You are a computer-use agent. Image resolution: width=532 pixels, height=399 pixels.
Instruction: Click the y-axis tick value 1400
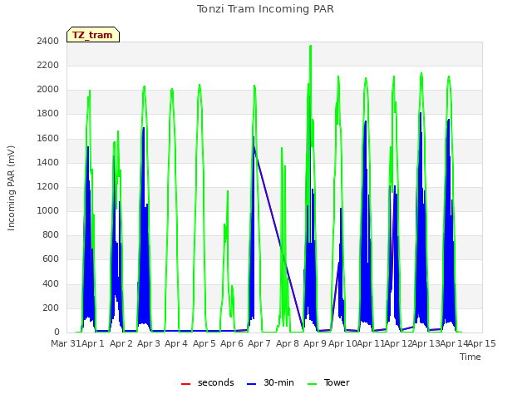click(48, 163)
